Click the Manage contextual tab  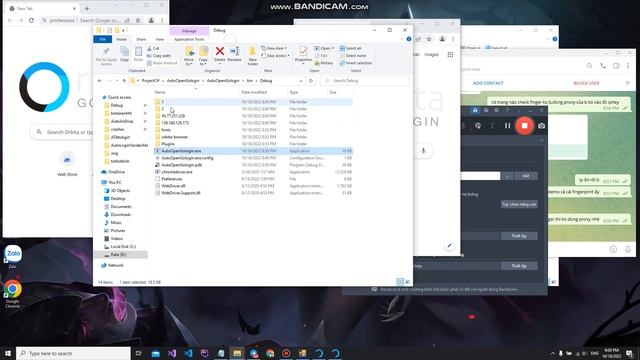(189, 31)
